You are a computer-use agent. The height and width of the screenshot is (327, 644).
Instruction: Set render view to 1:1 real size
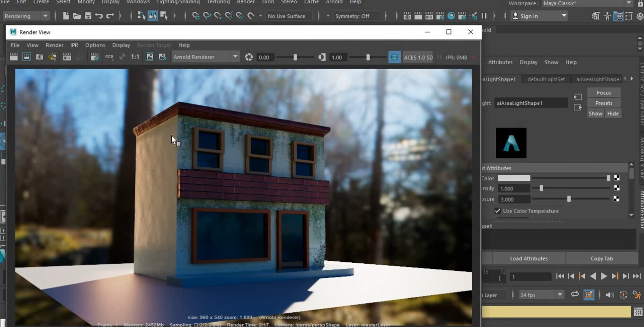click(x=135, y=57)
